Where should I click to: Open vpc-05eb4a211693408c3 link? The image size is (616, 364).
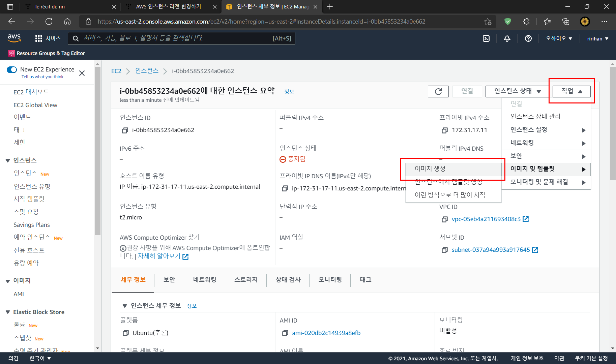[486, 219]
